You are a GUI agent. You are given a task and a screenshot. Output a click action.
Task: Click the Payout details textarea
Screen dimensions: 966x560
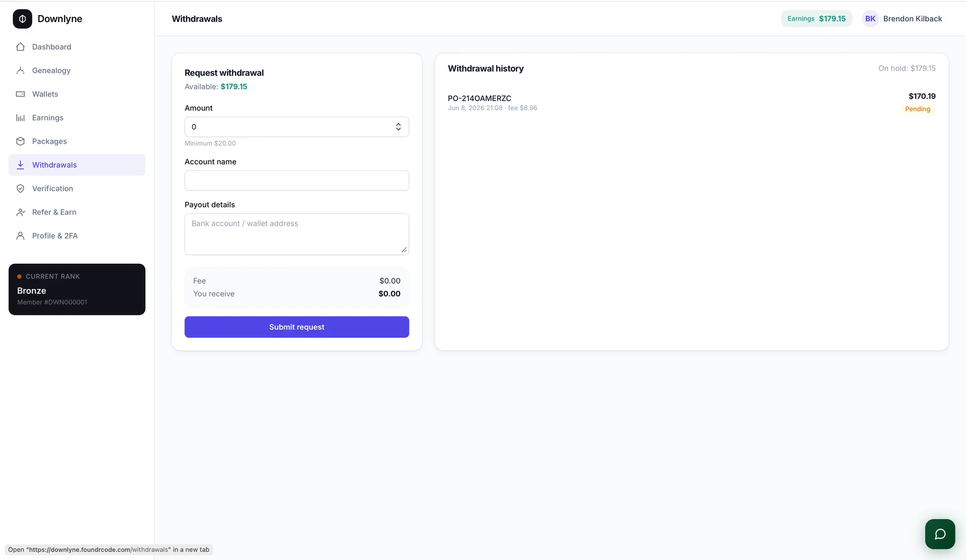click(297, 234)
